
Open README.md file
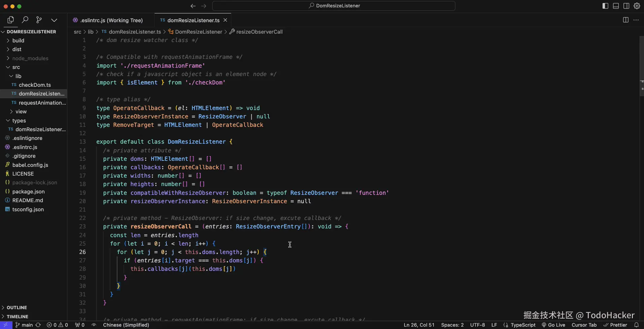click(33, 200)
